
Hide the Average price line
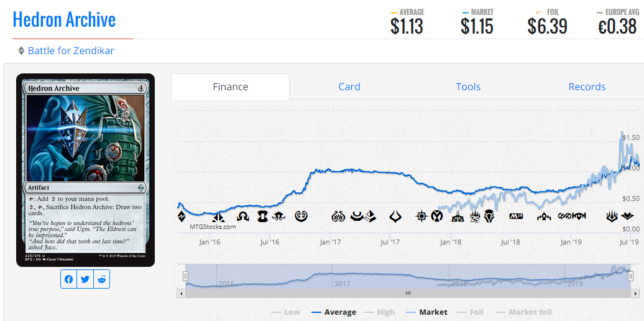[334, 312]
